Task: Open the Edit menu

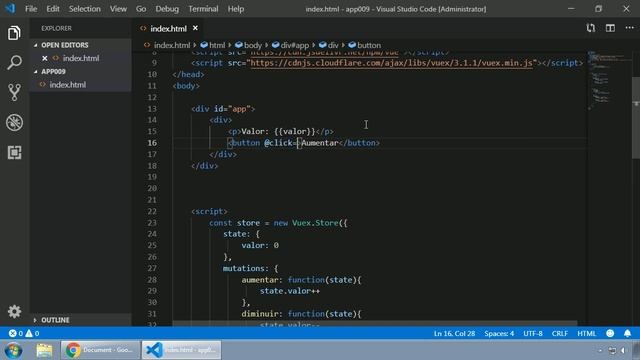Action: [53, 9]
